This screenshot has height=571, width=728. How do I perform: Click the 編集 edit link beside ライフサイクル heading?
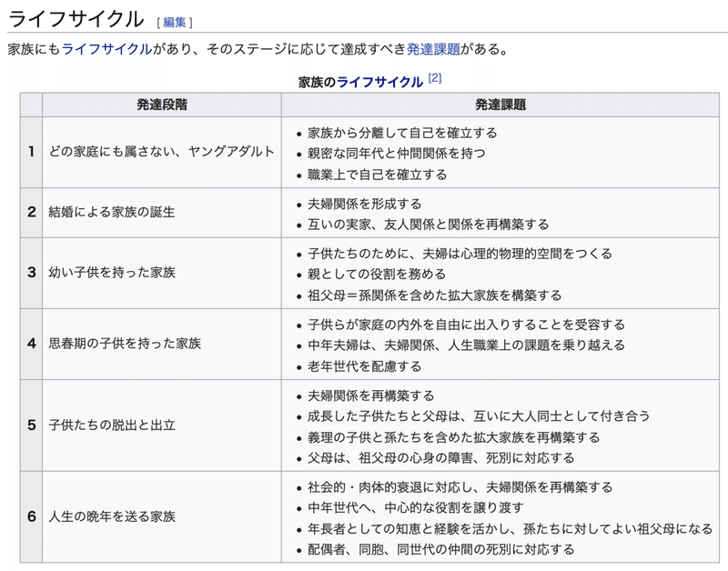174,22
